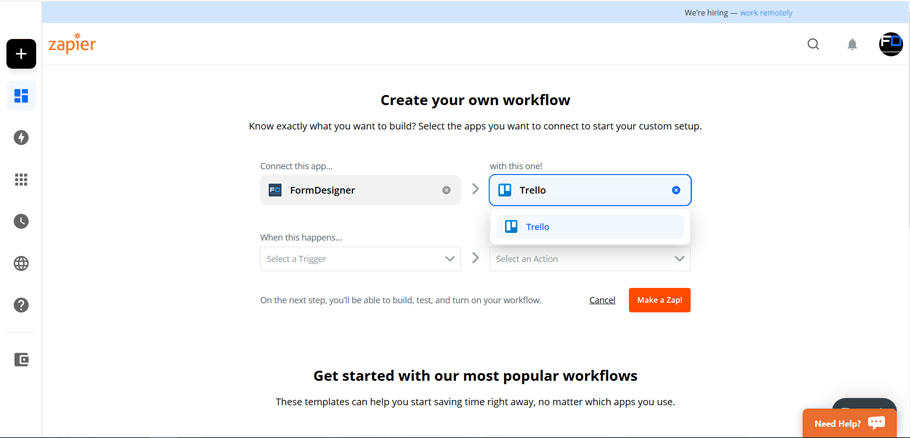Open the wallet billing icon
Viewport: 910px width, 438px height.
click(21, 360)
